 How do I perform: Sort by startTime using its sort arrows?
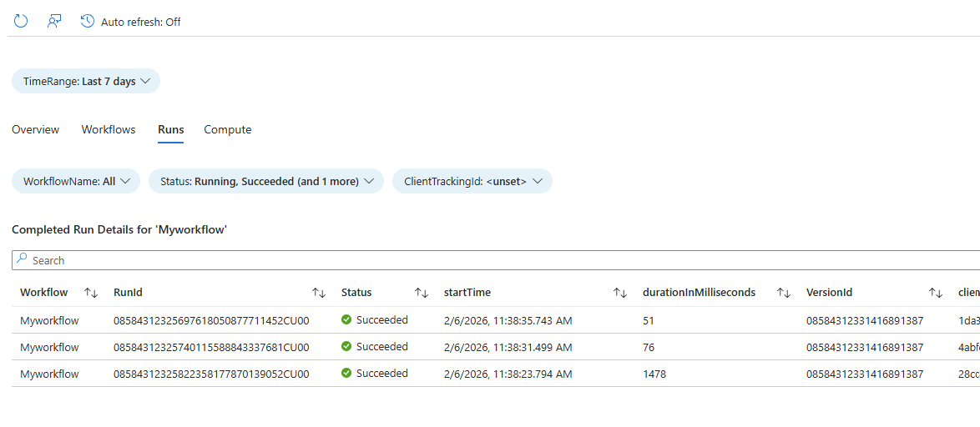pyautogui.click(x=619, y=293)
